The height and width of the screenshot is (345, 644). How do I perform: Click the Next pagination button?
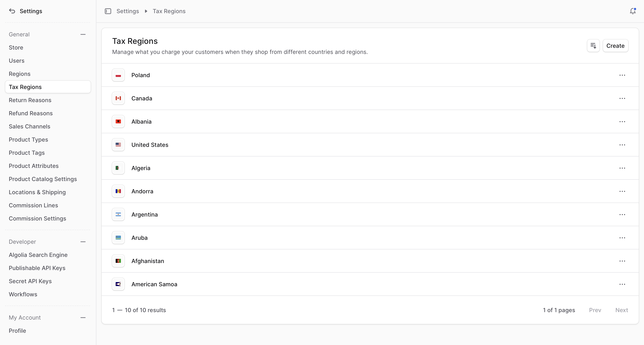point(621,310)
